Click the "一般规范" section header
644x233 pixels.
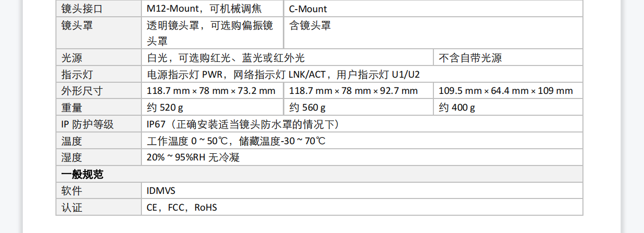pos(82,174)
